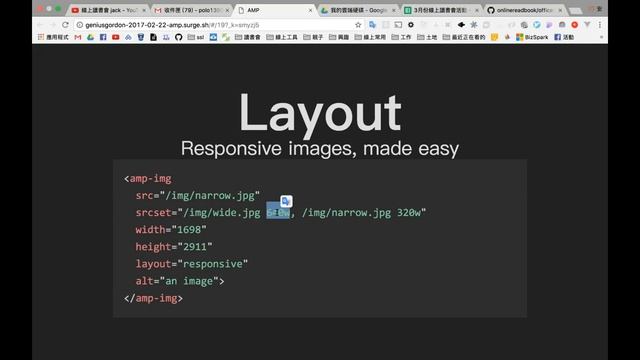
Task: Open Chrome's three-dot menu
Action: pyautogui.click(x=600, y=25)
